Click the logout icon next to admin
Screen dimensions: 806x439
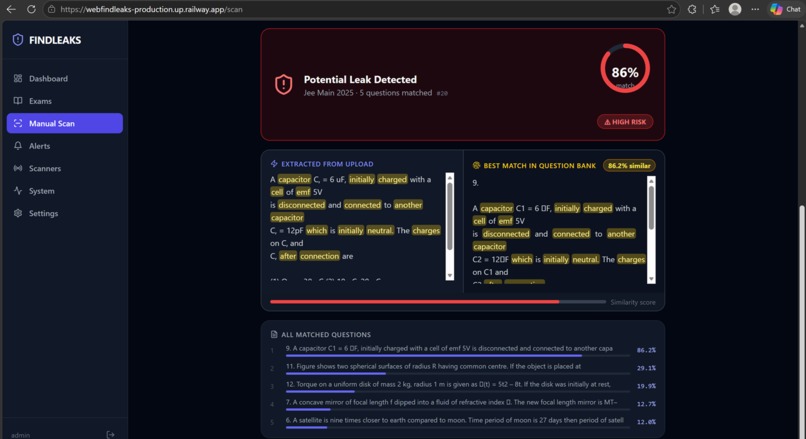[x=111, y=435]
